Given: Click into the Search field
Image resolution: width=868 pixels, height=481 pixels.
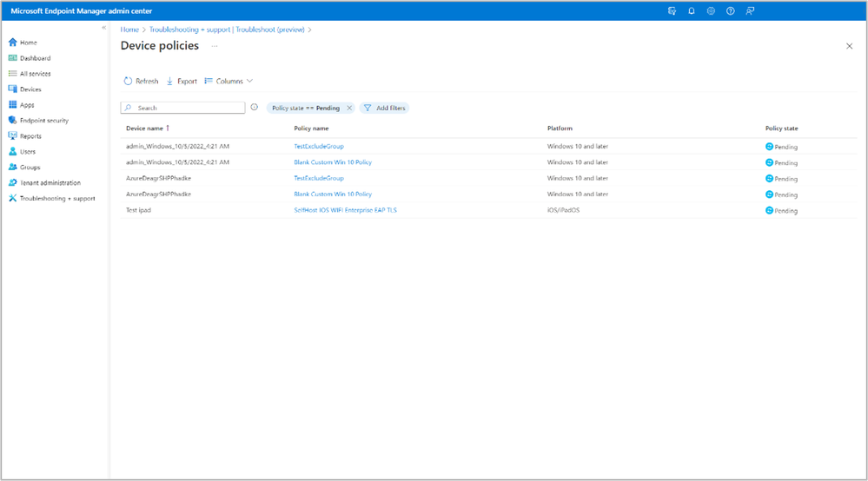Looking at the screenshot, I should click(x=182, y=108).
